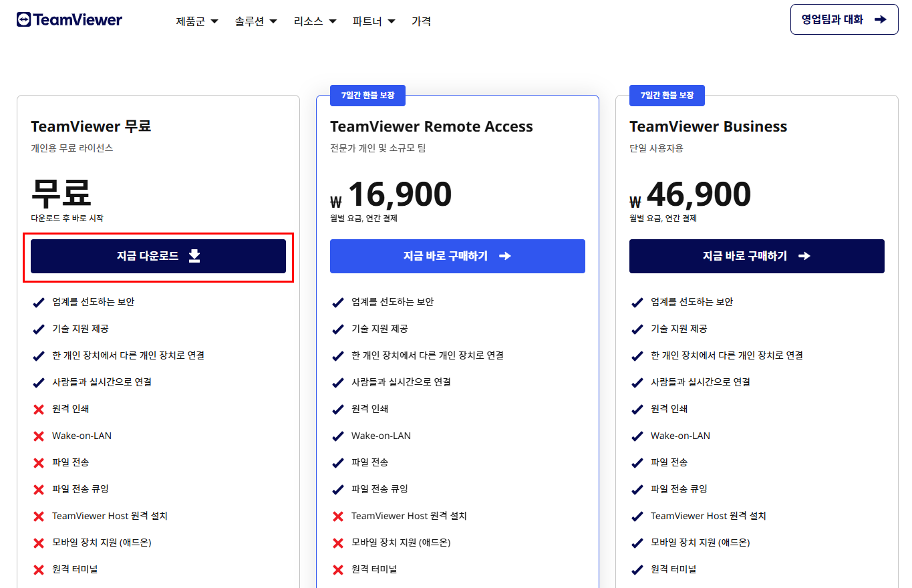Expand the 솔루션 menu

tap(256, 21)
